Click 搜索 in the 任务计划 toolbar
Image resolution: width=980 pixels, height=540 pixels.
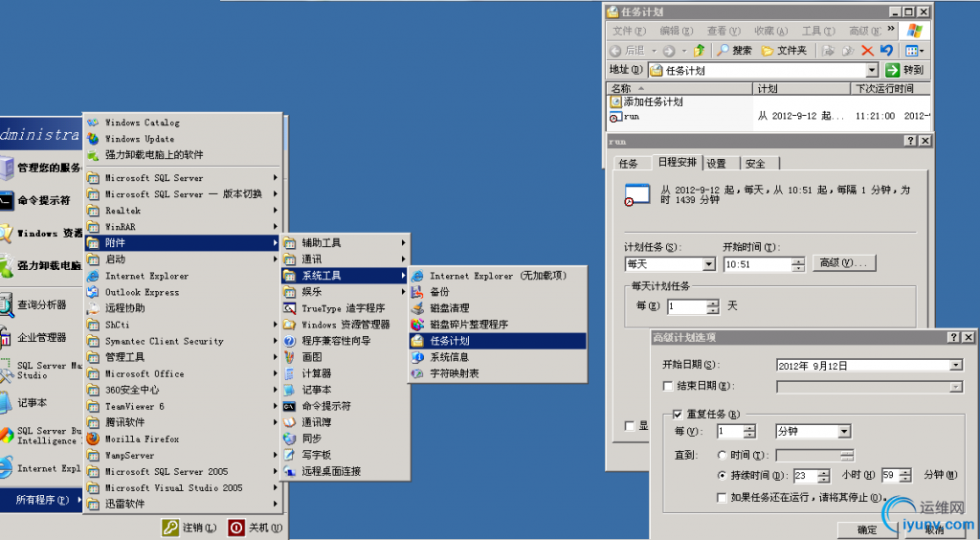tap(734, 51)
